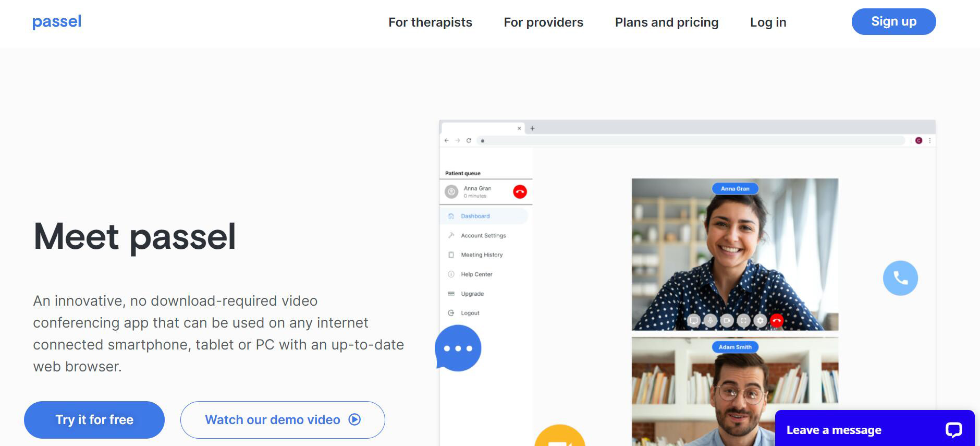
Task: Open the passel logo home link
Action: coord(57,22)
